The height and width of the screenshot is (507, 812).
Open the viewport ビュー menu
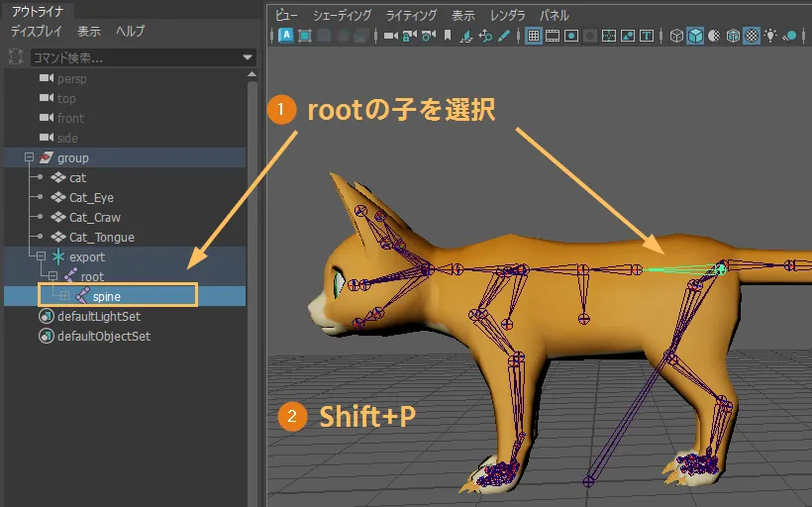coord(286,16)
